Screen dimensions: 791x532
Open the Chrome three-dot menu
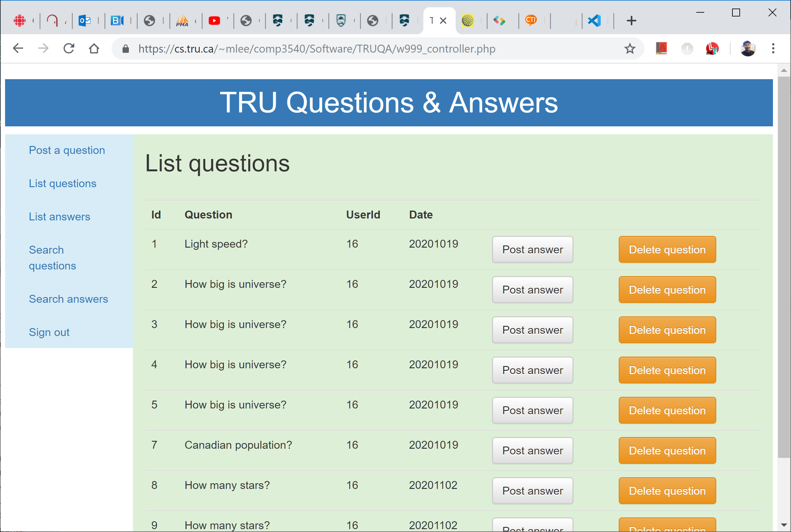point(773,48)
